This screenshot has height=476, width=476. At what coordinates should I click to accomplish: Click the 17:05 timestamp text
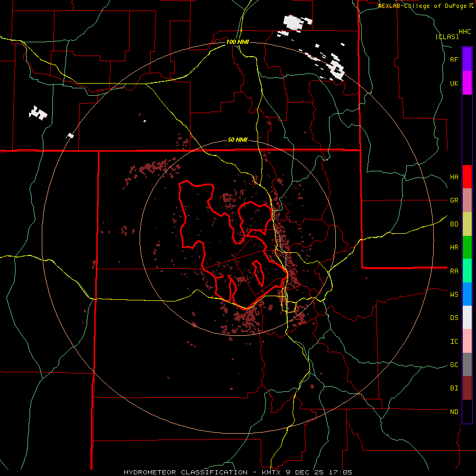point(341,472)
